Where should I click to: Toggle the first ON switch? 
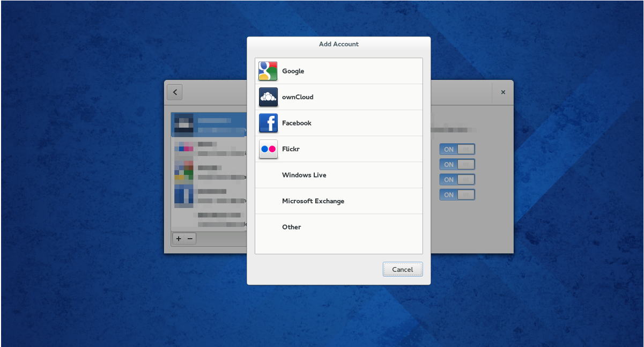tap(457, 150)
